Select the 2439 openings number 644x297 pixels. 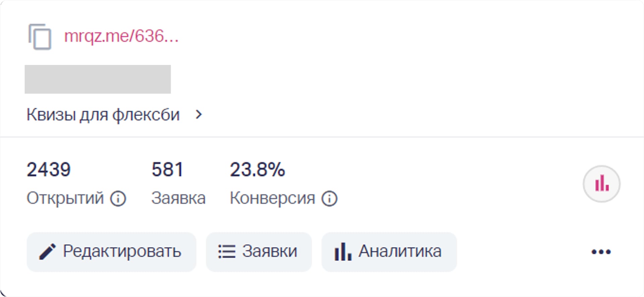(x=49, y=170)
